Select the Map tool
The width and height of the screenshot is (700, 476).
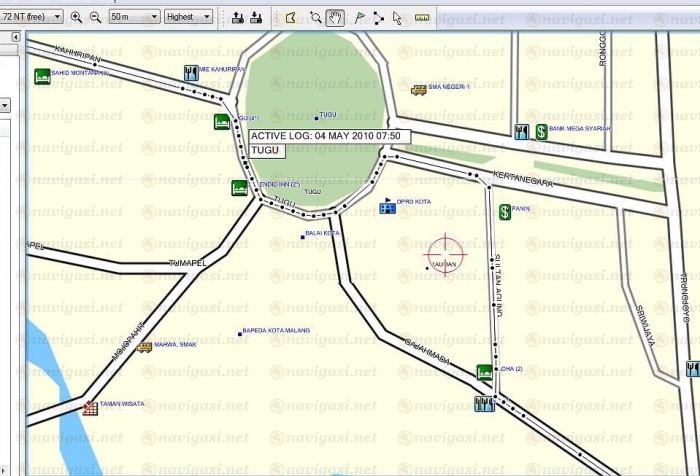[290, 17]
